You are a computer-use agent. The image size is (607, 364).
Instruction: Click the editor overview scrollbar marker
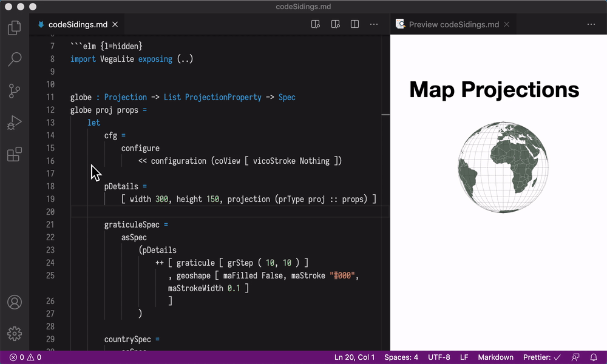coord(385,115)
